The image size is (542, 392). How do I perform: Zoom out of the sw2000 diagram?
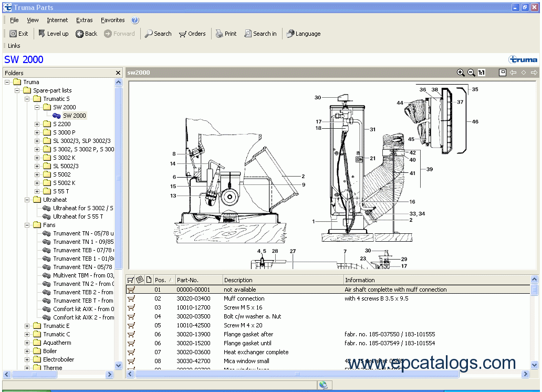pos(471,73)
